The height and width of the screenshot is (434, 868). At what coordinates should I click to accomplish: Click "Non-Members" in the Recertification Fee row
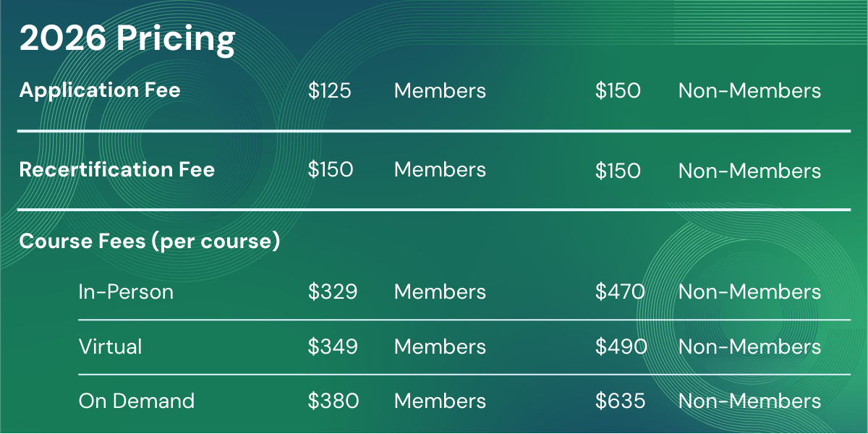[749, 171]
